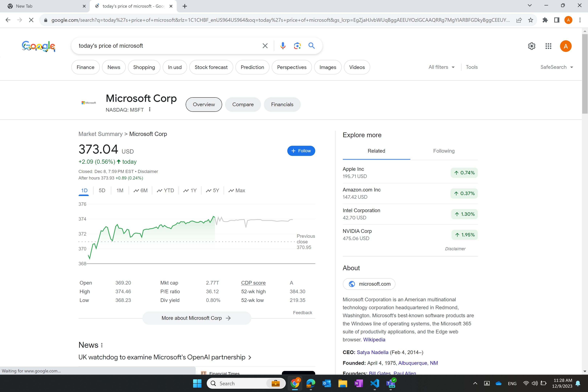Open Google search settings gear
The height and width of the screenshot is (392, 588).
pyautogui.click(x=532, y=46)
